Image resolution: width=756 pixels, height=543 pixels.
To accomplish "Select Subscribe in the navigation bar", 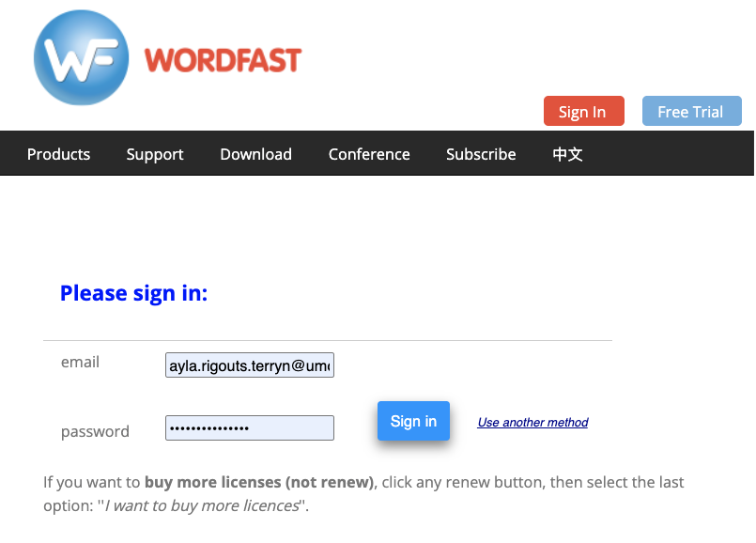I will coord(481,154).
